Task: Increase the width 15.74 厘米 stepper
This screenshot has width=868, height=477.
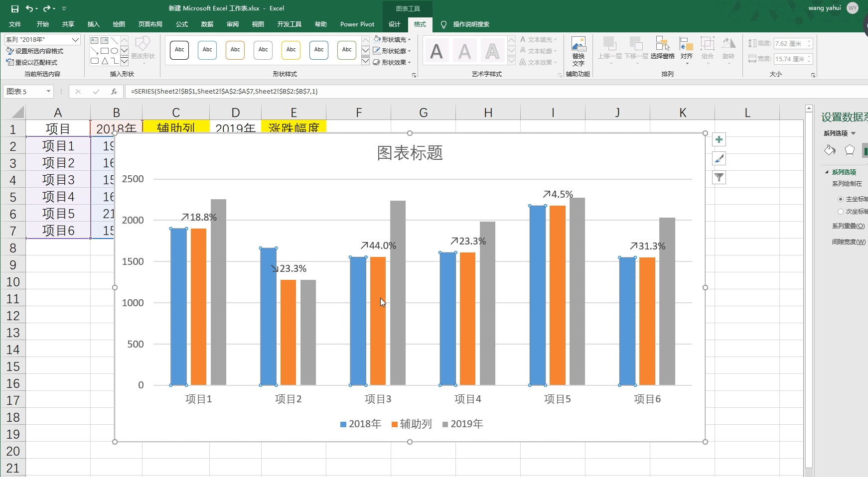Action: [x=810, y=56]
